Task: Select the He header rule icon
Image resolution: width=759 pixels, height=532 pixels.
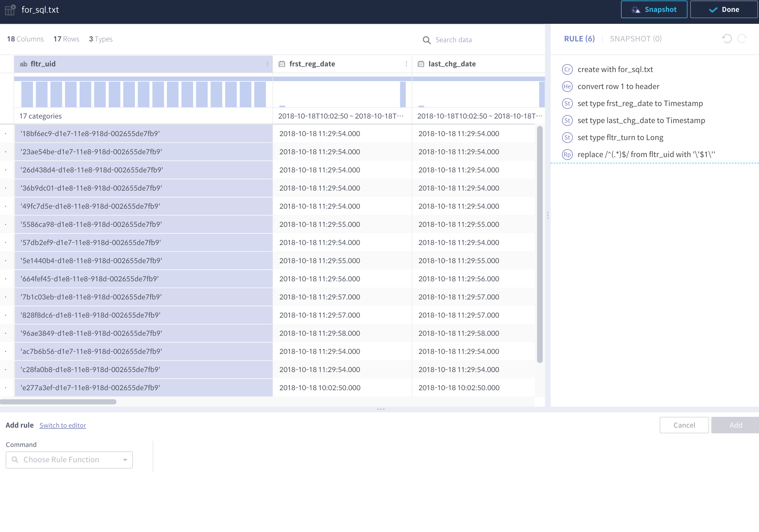Action: [567, 86]
